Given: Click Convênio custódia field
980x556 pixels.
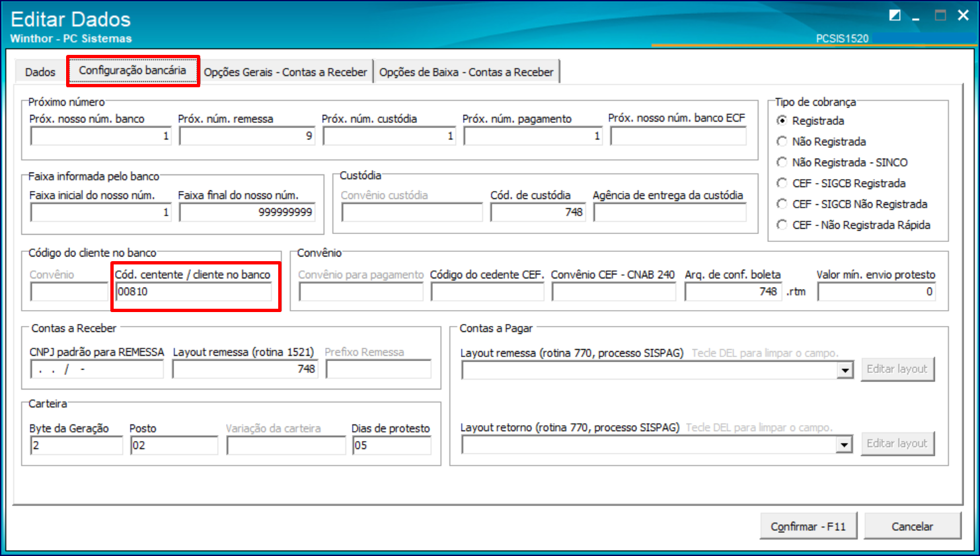Looking at the screenshot, I should point(412,212).
